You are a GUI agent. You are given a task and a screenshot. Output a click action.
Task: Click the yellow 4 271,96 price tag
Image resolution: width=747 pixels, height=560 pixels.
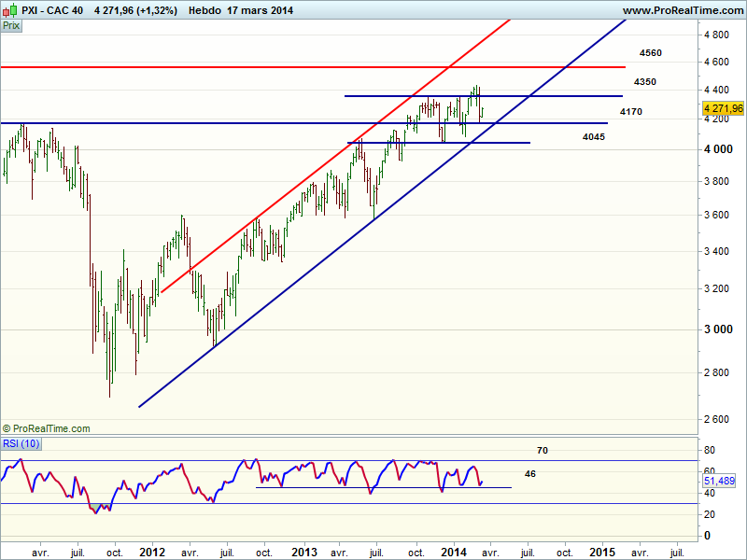click(724, 108)
